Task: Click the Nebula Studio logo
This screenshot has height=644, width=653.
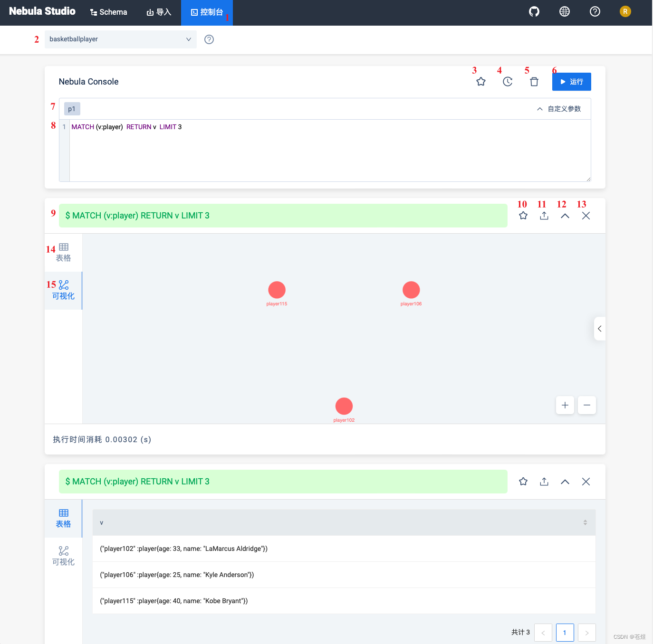Action: (x=42, y=11)
